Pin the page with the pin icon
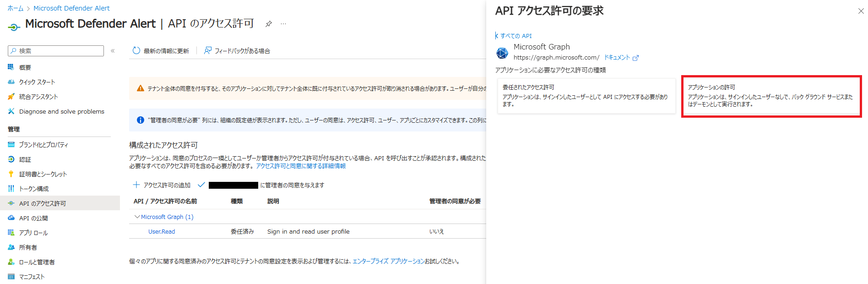Image resolution: width=868 pixels, height=284 pixels. tap(269, 24)
